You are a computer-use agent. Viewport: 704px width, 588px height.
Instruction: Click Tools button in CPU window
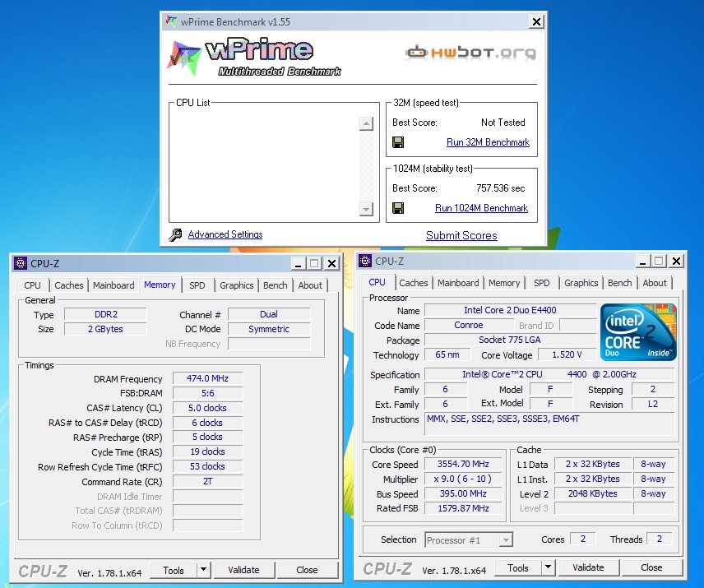click(518, 567)
